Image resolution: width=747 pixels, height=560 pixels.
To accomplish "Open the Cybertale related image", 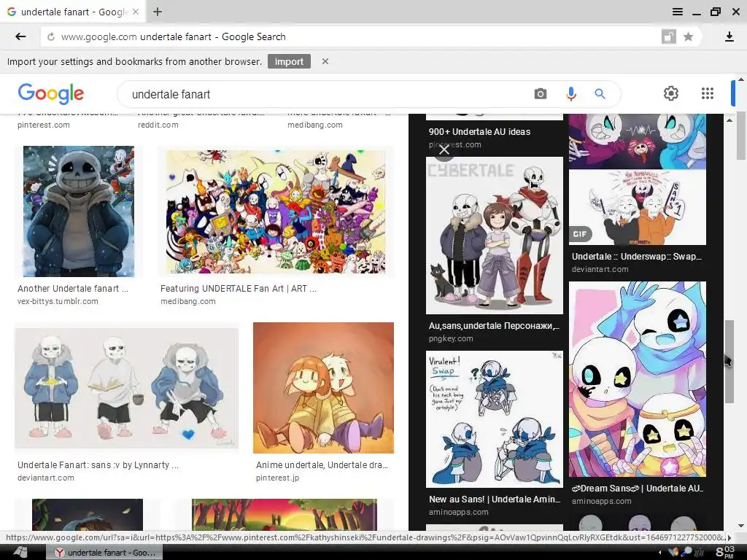I will 495,236.
